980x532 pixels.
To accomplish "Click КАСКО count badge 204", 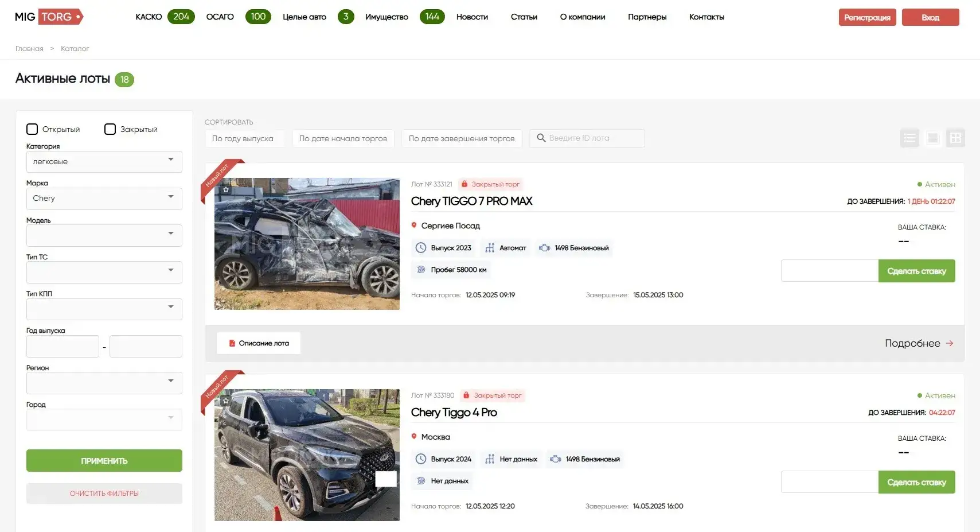I will (x=181, y=17).
